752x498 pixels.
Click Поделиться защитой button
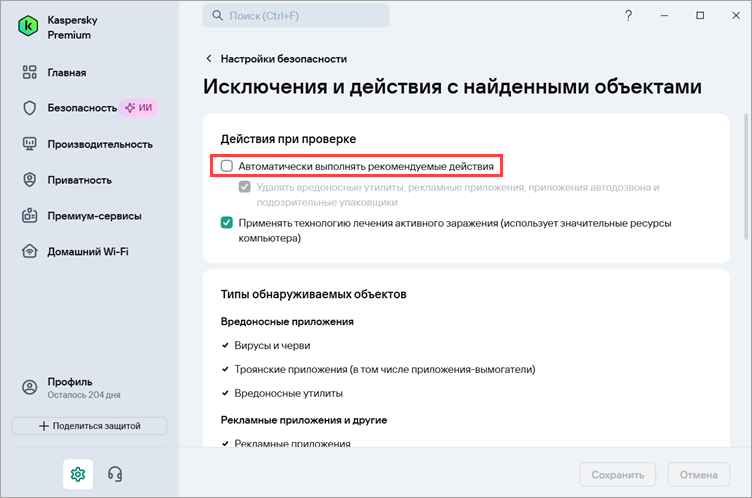(x=89, y=426)
